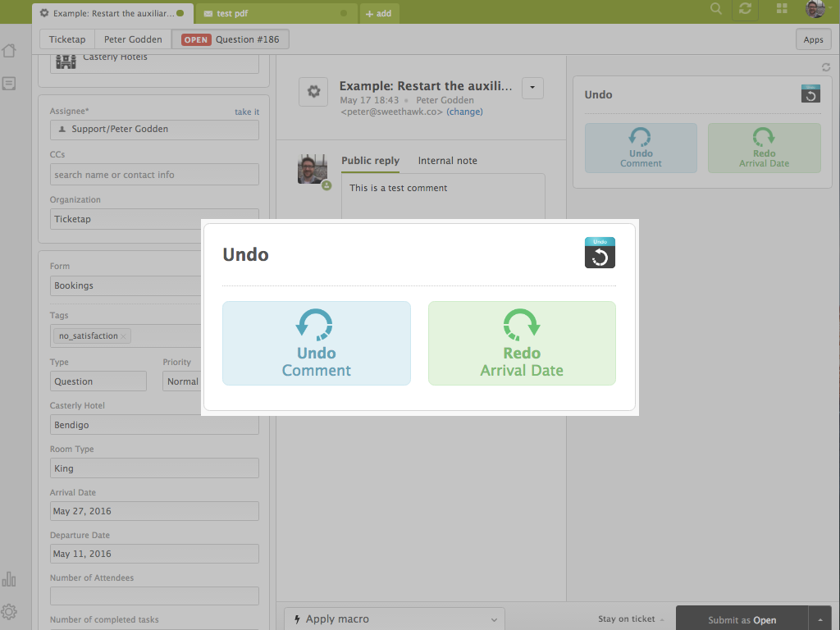
Task: Click the ticket options gear icon
Action: [313, 92]
